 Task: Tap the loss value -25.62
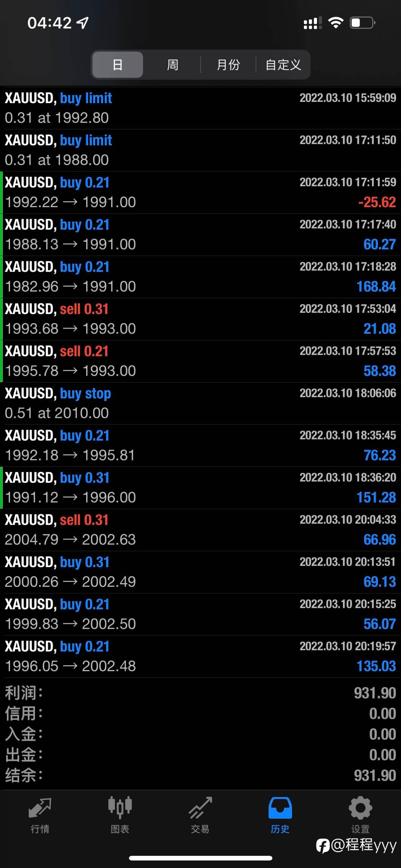coord(377,202)
